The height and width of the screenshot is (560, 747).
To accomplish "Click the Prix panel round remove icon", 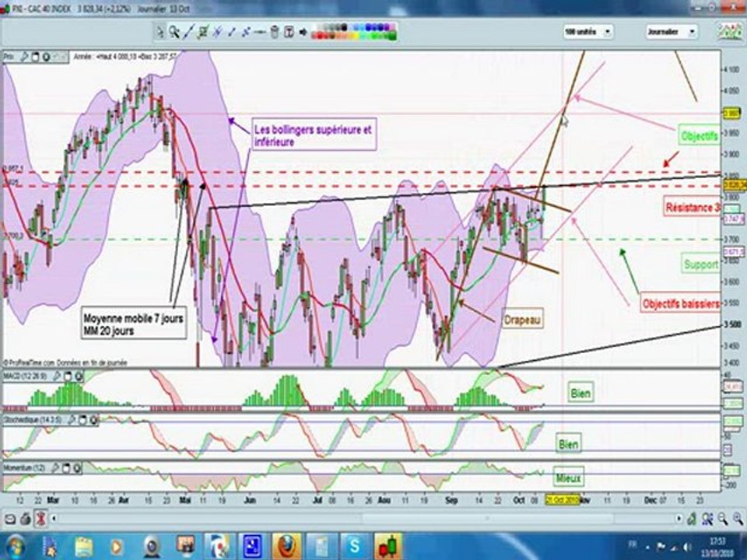I will (46, 57).
